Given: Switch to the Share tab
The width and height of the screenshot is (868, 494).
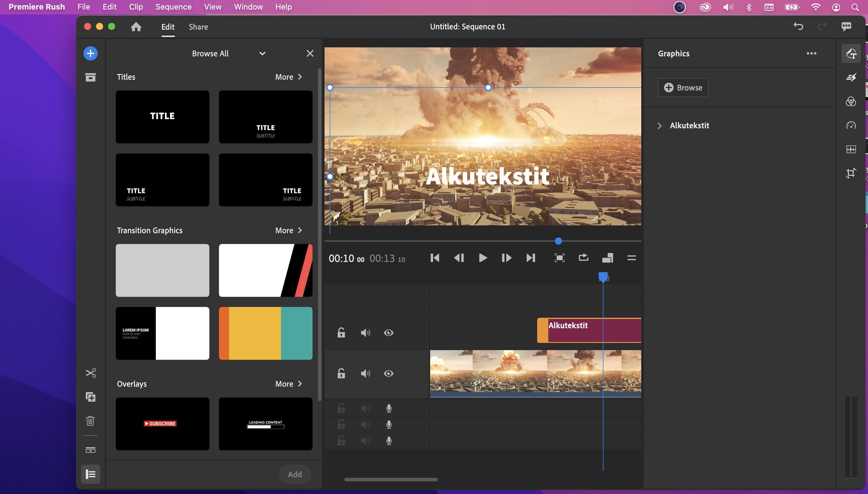Looking at the screenshot, I should click(198, 27).
